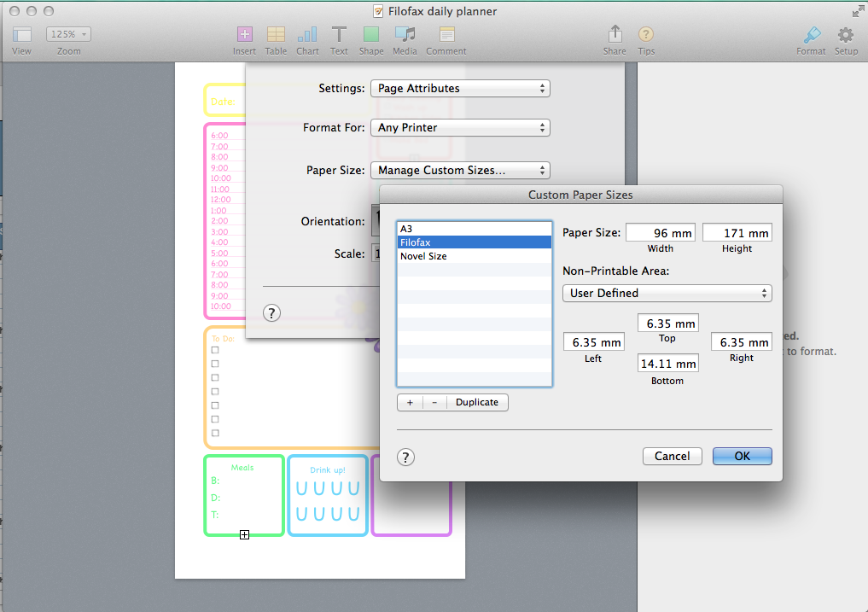Confirm Custom Paper Sizes with OK
The image size is (868, 612).
click(x=743, y=457)
